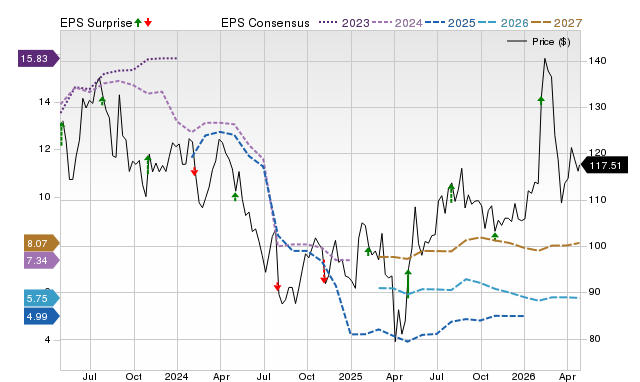Viewport: 640px width, 382px height.
Task: Click the 15.83 purple EPS value tag
Action: [39, 58]
